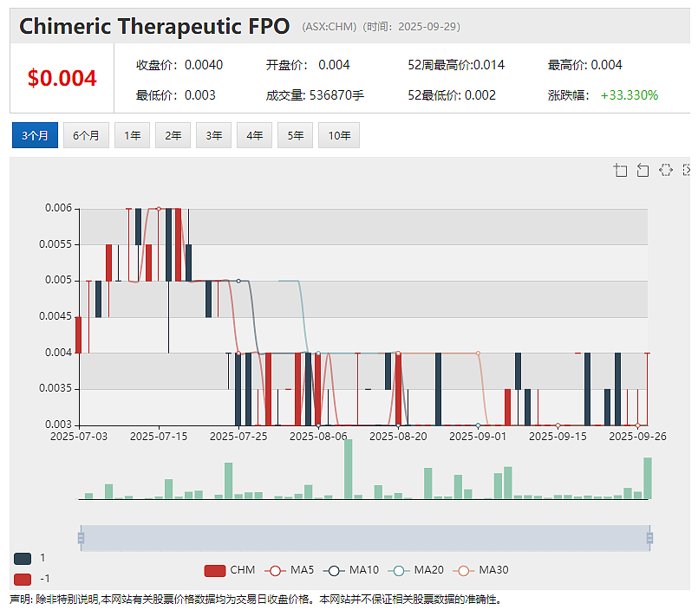Click the 最高价: 0.004 text
This screenshot has height=616, width=698.
coord(585,65)
